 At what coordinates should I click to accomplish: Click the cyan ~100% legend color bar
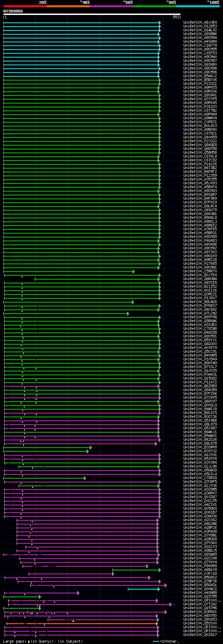198,6
